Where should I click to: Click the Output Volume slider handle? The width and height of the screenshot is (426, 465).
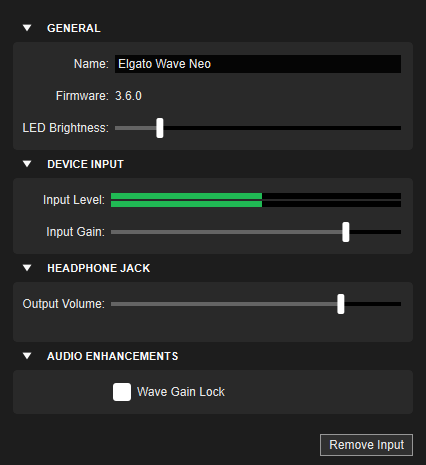click(341, 304)
